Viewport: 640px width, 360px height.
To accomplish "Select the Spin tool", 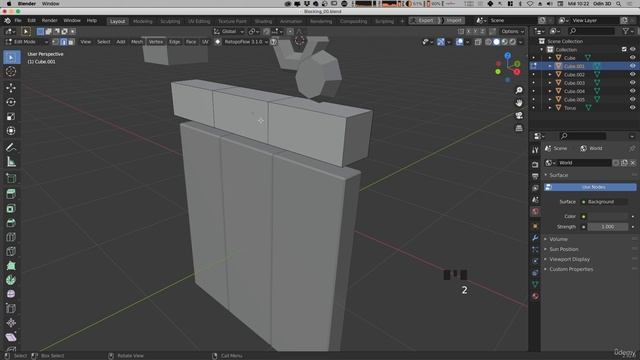I will click(x=11, y=280).
